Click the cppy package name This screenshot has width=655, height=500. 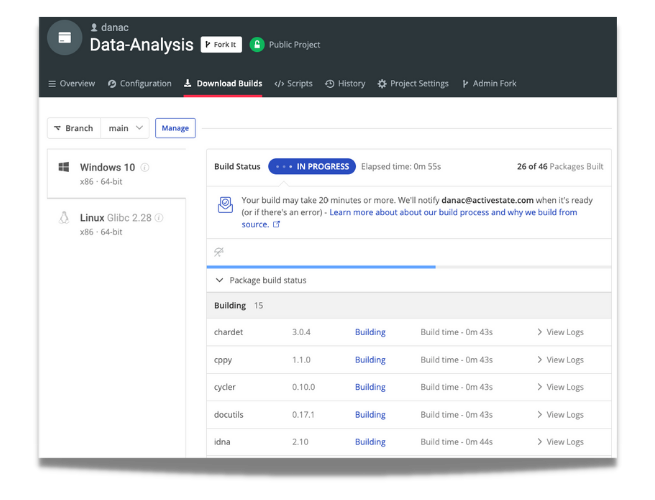pos(223,360)
